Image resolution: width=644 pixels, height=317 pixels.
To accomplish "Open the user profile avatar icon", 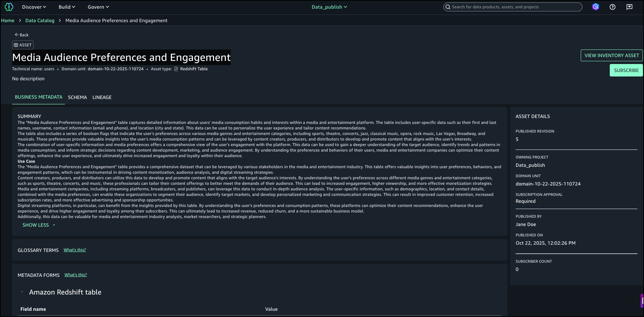I will [x=595, y=7].
